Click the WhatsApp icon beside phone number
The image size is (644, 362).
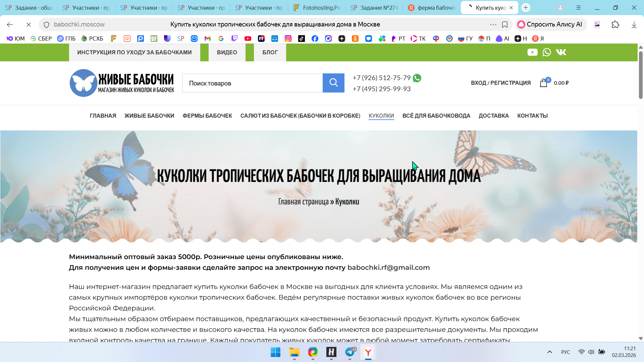tap(417, 78)
